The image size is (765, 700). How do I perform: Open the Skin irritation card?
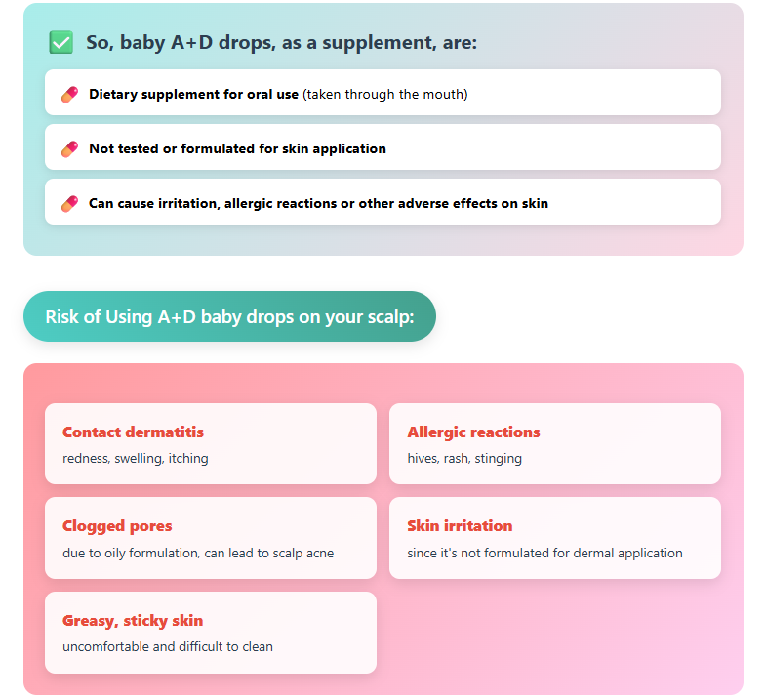[x=554, y=538]
